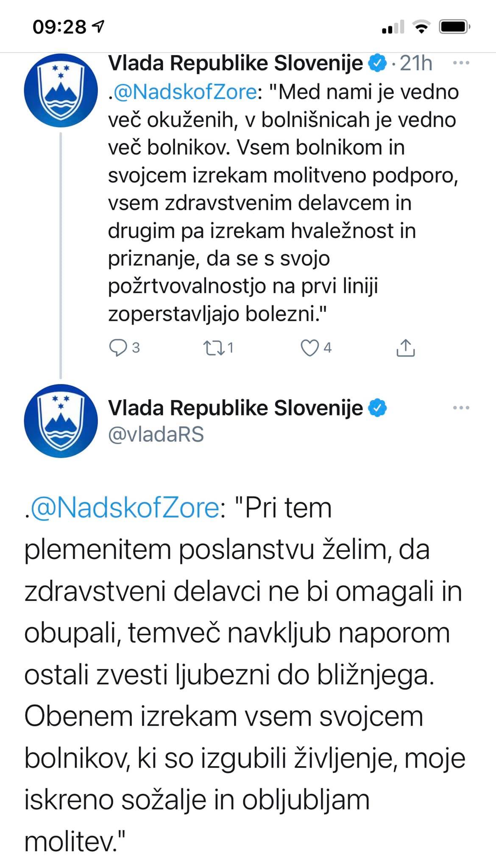The width and height of the screenshot is (496, 868).
Task: Open the first tweet's three-dot more menu
Action: 461,64
